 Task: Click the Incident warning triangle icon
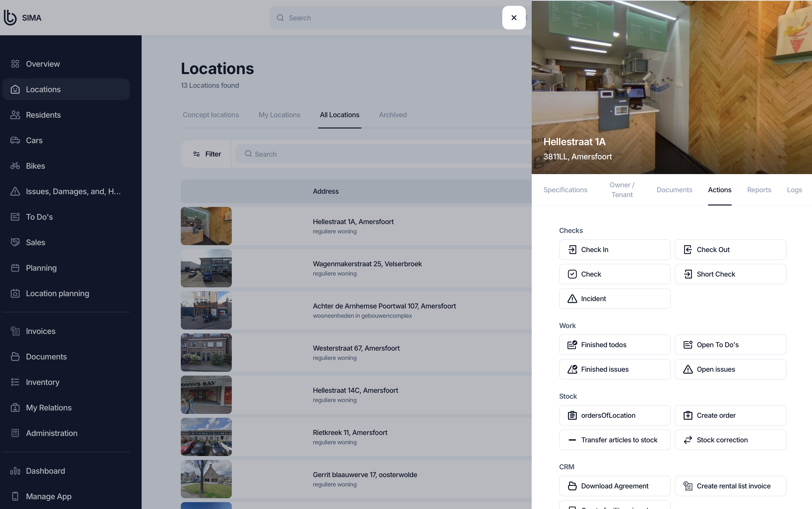(572, 299)
